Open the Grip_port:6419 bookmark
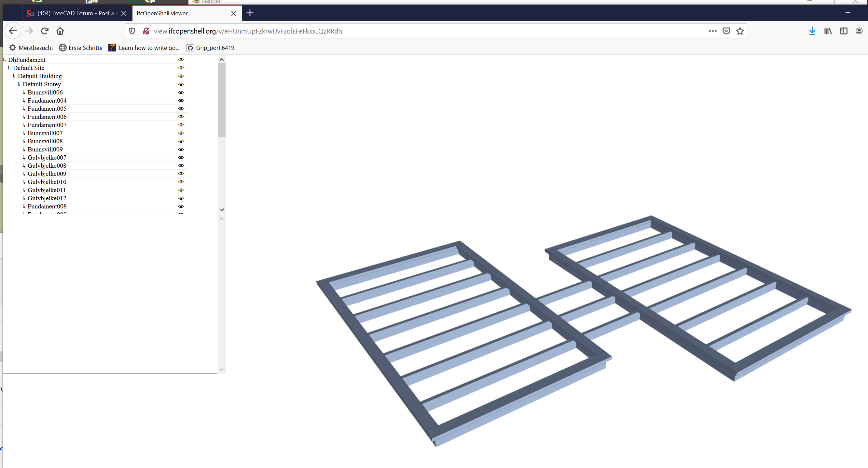The width and height of the screenshot is (868, 468). tap(211, 48)
